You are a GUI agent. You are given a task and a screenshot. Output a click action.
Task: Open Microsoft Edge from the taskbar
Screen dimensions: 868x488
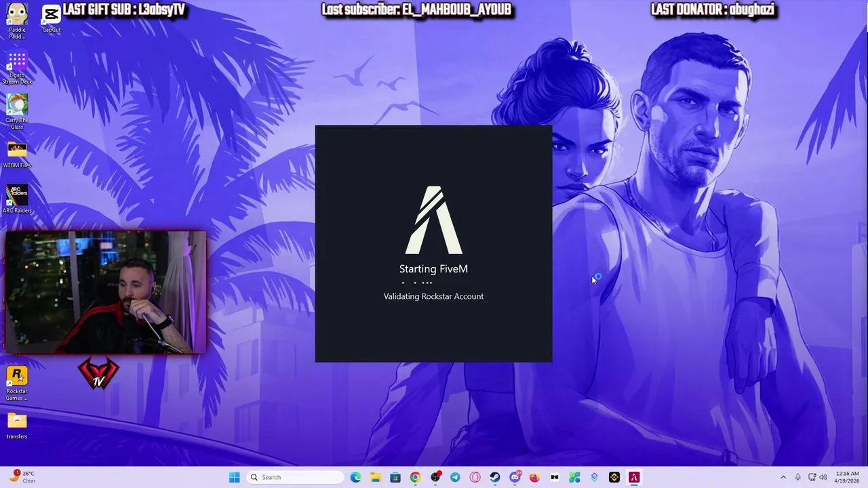[x=356, y=477]
